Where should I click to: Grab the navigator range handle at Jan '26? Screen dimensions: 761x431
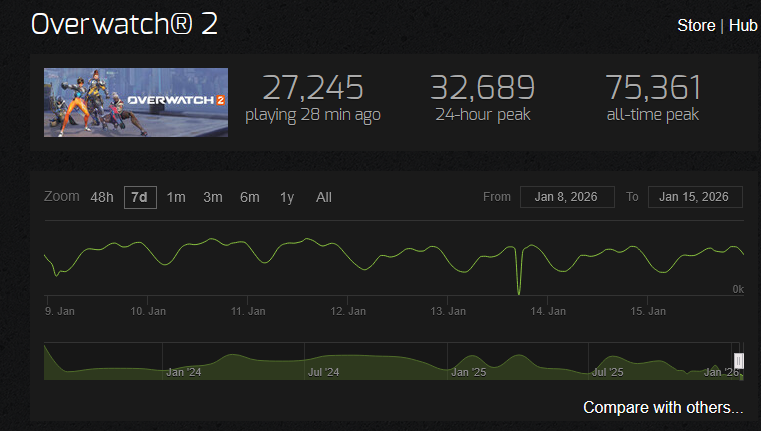739,361
